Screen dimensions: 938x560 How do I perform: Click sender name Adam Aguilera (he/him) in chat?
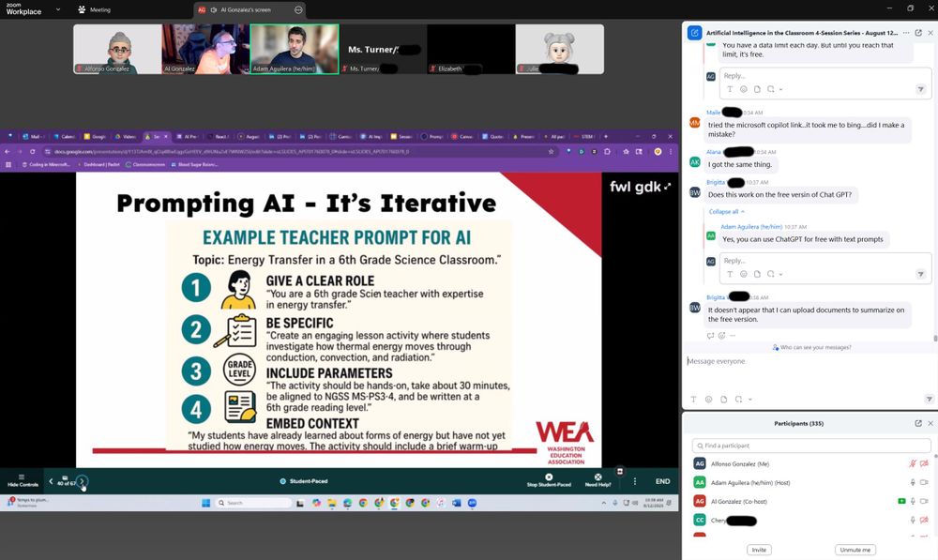[751, 227]
